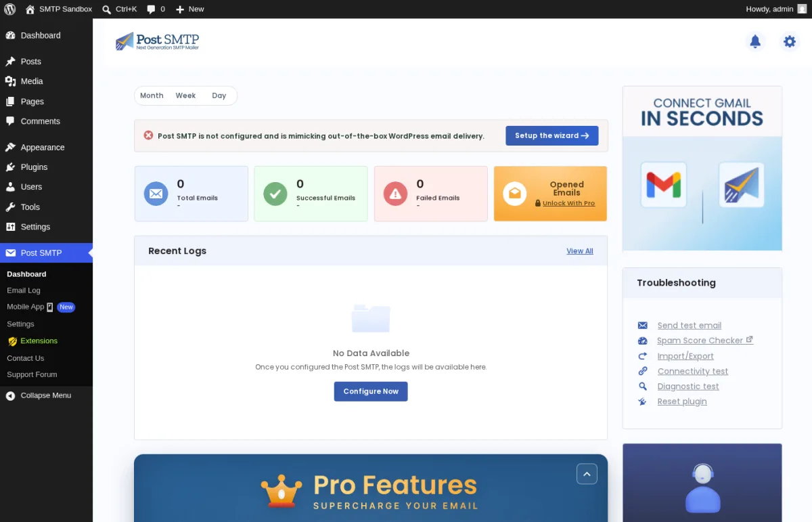Click Setup the wizard button
Image resolution: width=812 pixels, height=522 pixels.
point(552,135)
